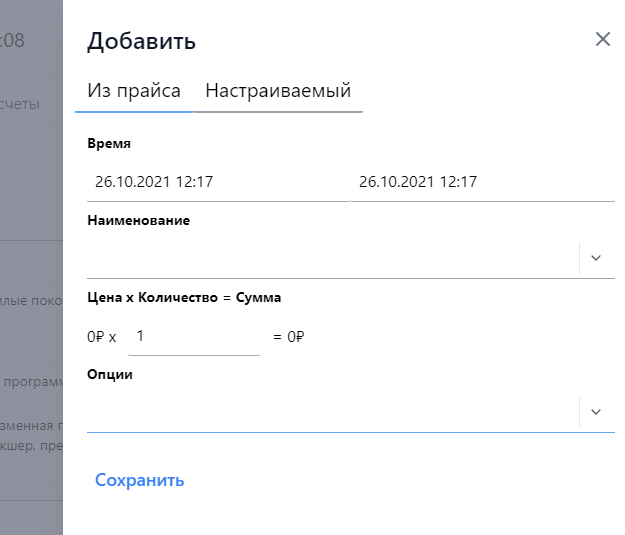The width and height of the screenshot is (625, 535).
Task: Expand the Наименование dropdown chevron
Action: coord(596,258)
